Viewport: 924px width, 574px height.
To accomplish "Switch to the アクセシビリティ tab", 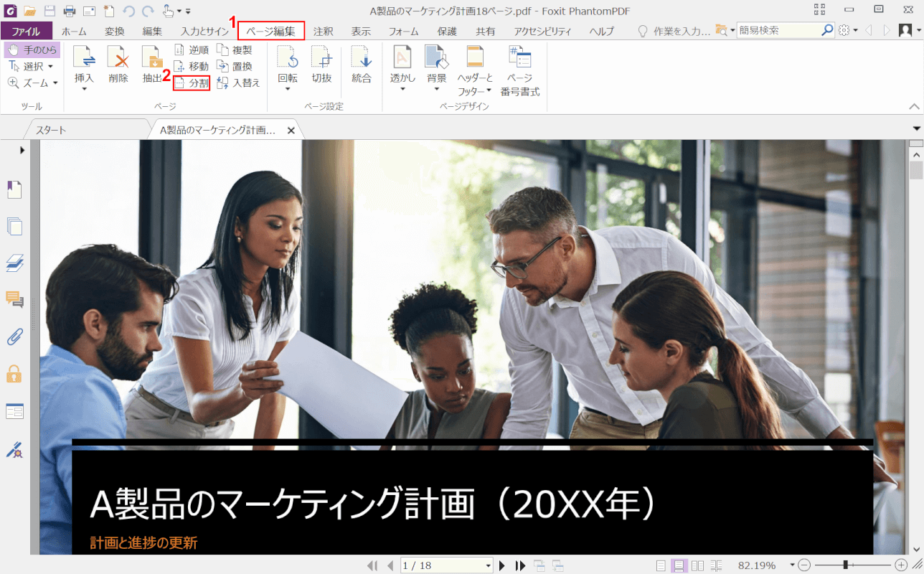I will click(542, 32).
